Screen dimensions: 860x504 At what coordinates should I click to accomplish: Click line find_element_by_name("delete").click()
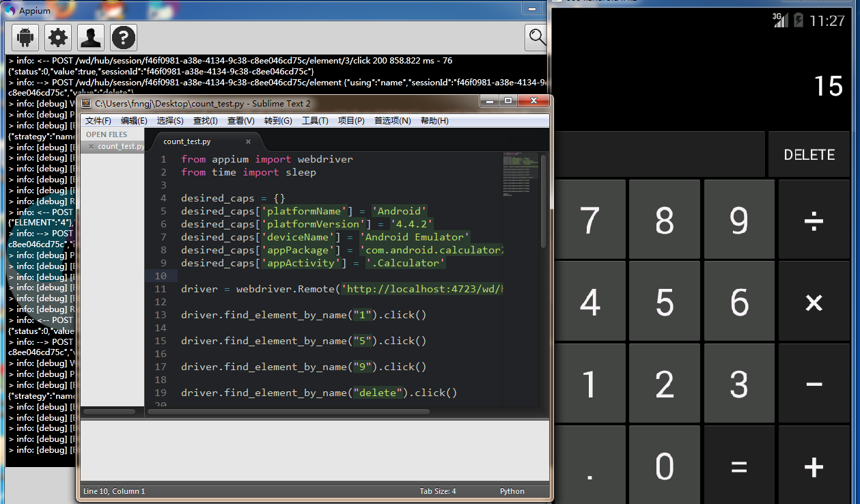pyautogui.click(x=319, y=393)
